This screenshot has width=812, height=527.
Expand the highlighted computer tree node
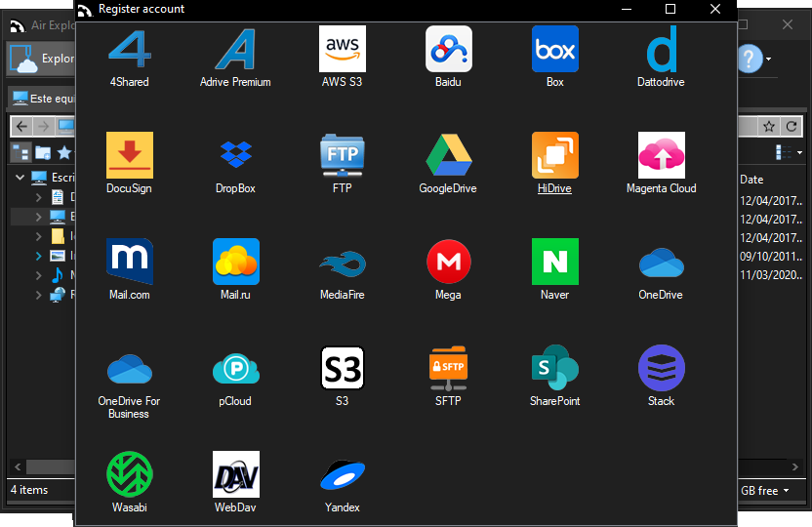coord(38,217)
